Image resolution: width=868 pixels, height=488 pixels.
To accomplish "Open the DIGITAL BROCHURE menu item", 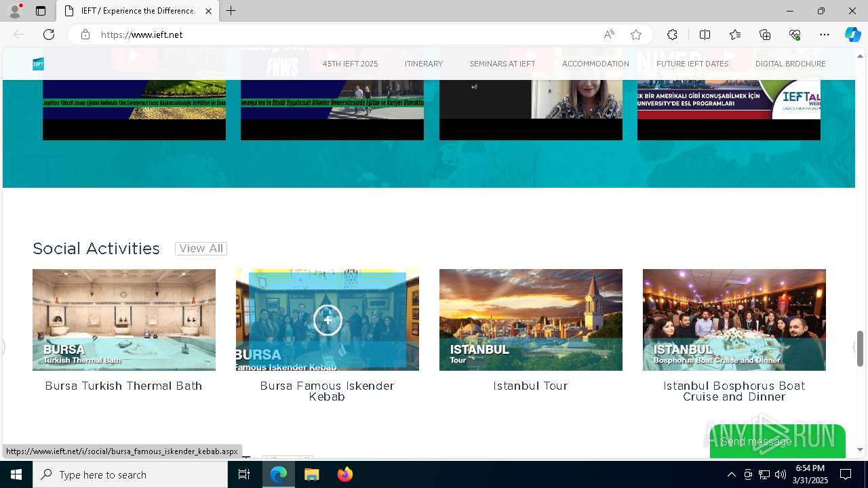I will tap(791, 64).
